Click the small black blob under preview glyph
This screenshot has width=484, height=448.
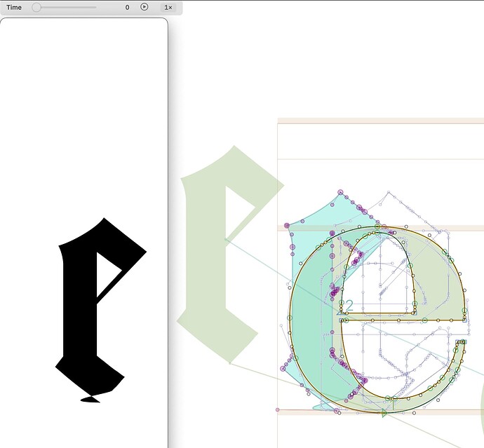tap(90, 399)
